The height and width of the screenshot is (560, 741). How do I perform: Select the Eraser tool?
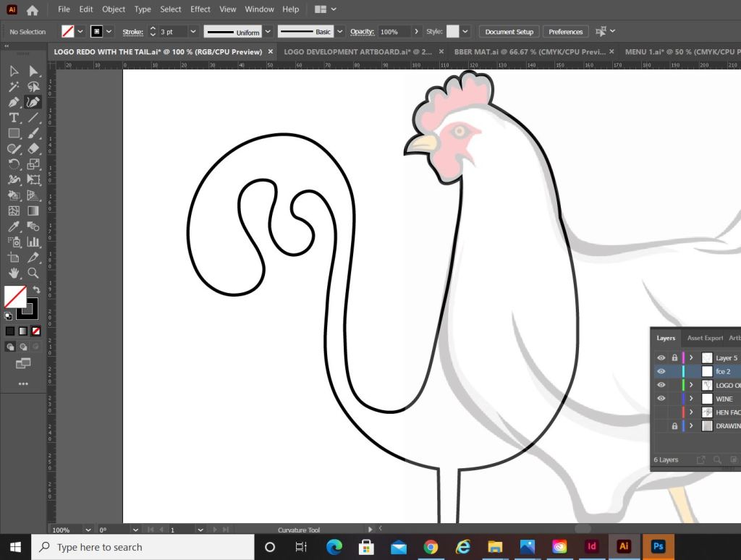[x=33, y=149]
